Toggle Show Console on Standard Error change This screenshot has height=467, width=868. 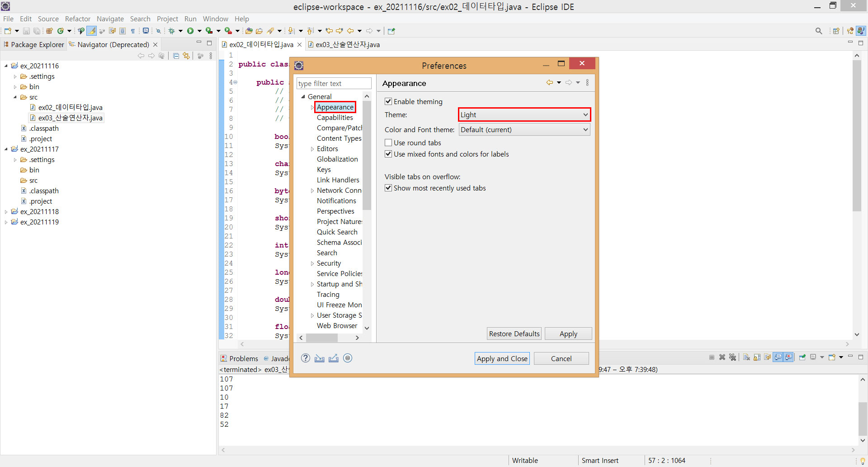click(x=789, y=357)
